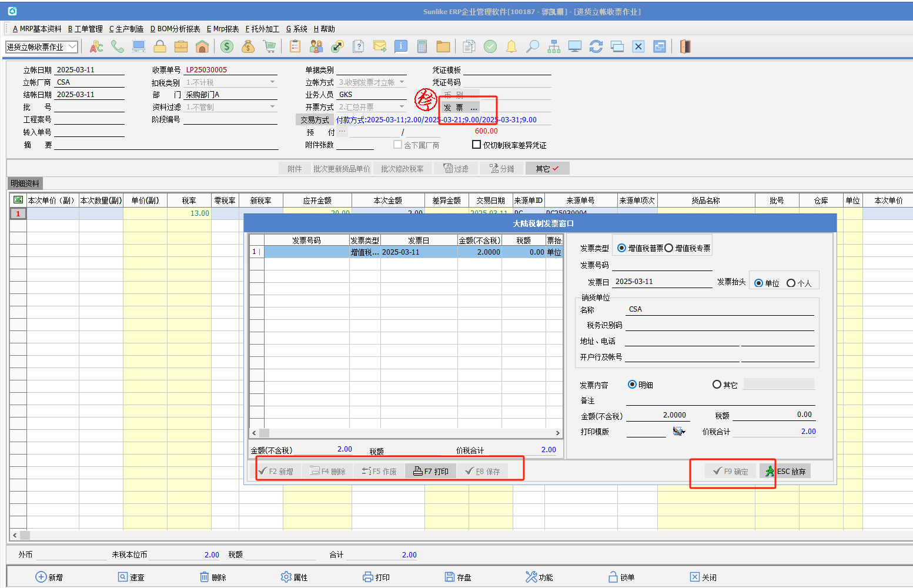Click the exit door icon
This screenshot has height=588, width=913.
point(685,46)
